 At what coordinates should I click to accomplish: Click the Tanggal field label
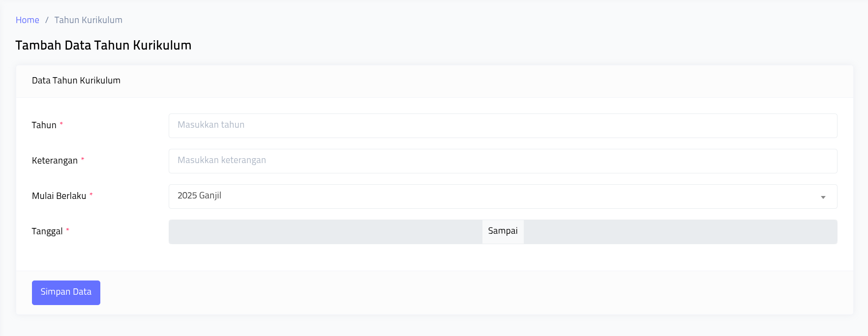pos(47,231)
